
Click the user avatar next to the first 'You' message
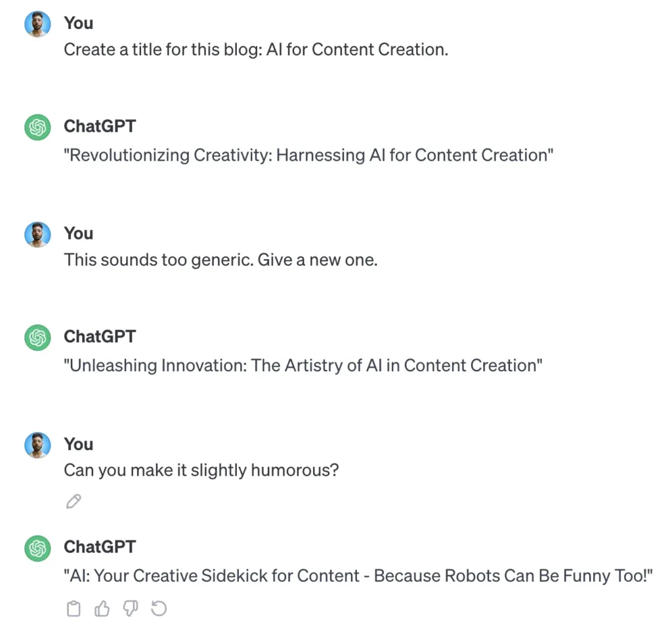point(37,24)
